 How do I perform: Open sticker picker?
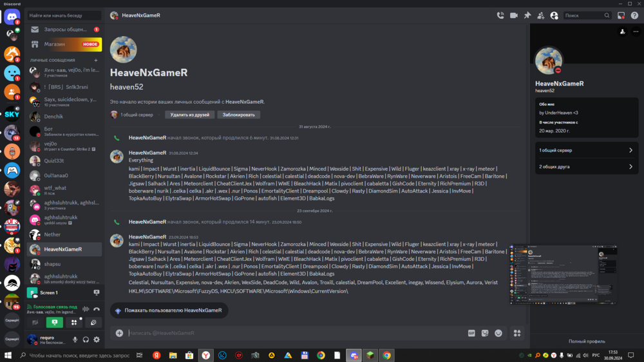[485, 333]
